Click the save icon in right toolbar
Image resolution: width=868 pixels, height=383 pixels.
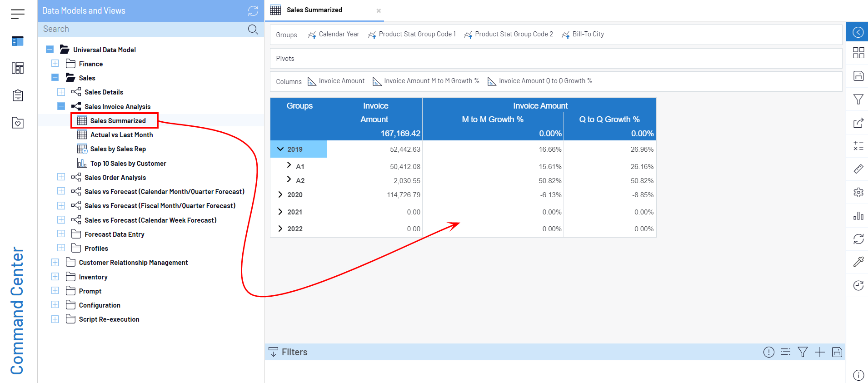[858, 76]
